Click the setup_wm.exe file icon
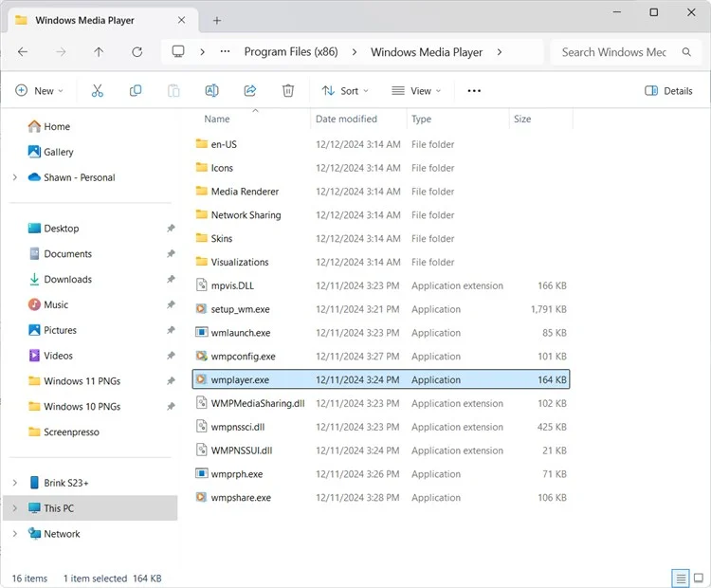 (201, 309)
